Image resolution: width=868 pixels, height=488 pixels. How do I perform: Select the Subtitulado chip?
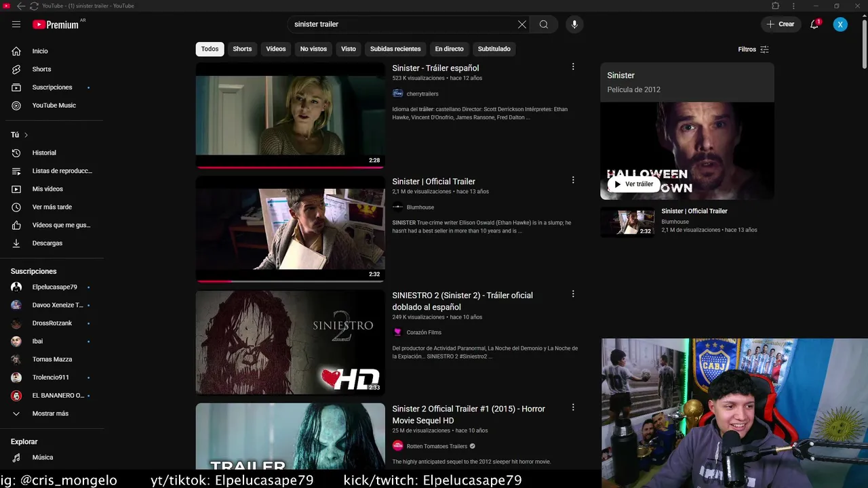point(494,49)
